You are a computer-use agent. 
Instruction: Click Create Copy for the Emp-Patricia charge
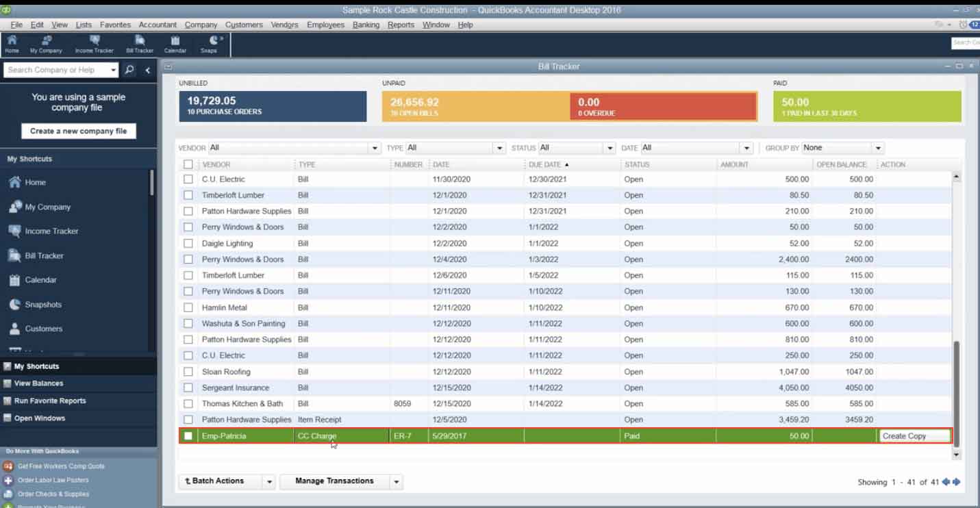pos(914,435)
